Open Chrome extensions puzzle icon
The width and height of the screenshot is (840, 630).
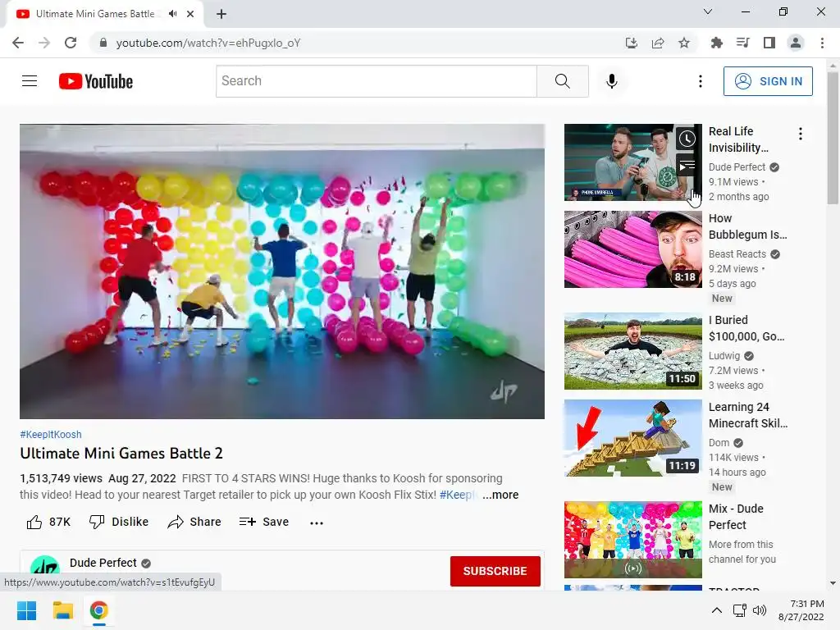coord(716,43)
